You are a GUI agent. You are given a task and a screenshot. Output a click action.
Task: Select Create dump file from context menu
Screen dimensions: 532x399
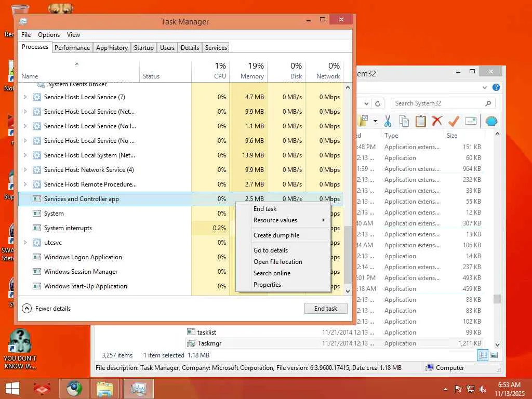point(283,235)
